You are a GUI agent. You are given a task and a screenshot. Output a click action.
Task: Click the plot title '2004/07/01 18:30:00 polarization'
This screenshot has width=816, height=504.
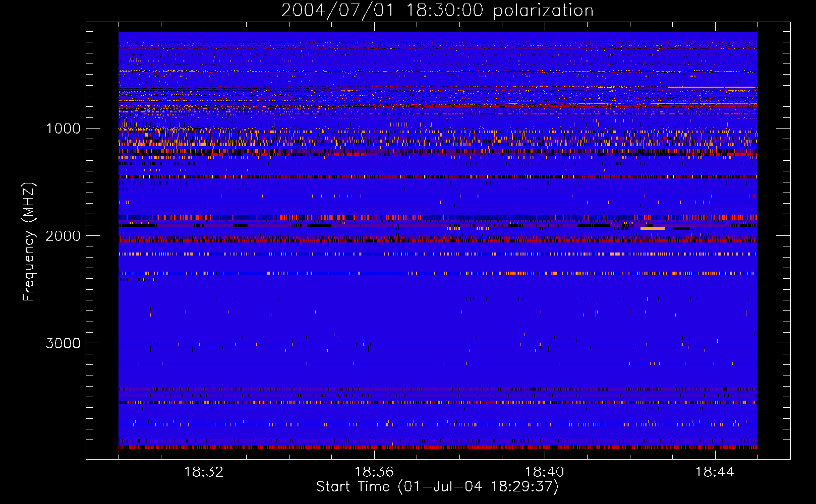[x=437, y=11]
